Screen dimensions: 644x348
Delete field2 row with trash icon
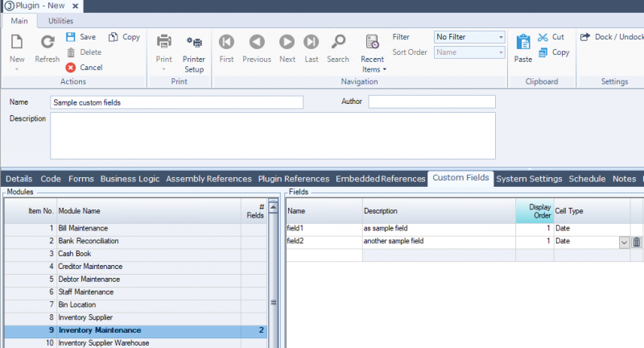point(636,242)
